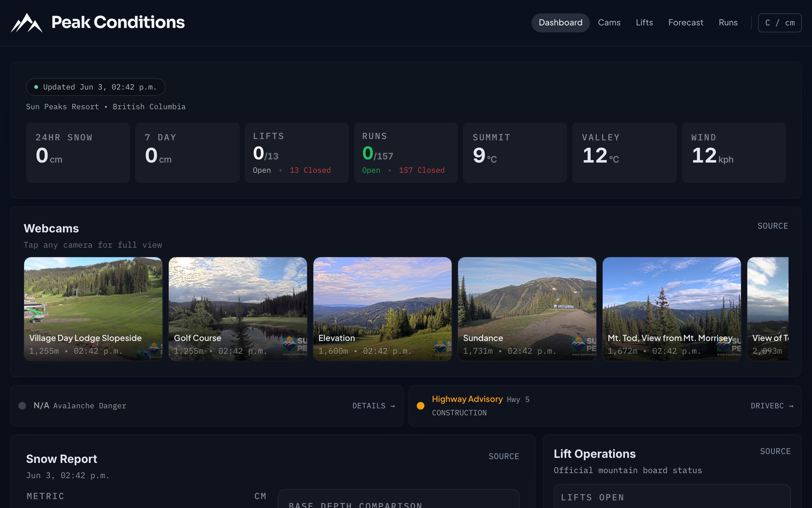
Task: Open avalanche DETAILS arrow link
Action: (373, 406)
